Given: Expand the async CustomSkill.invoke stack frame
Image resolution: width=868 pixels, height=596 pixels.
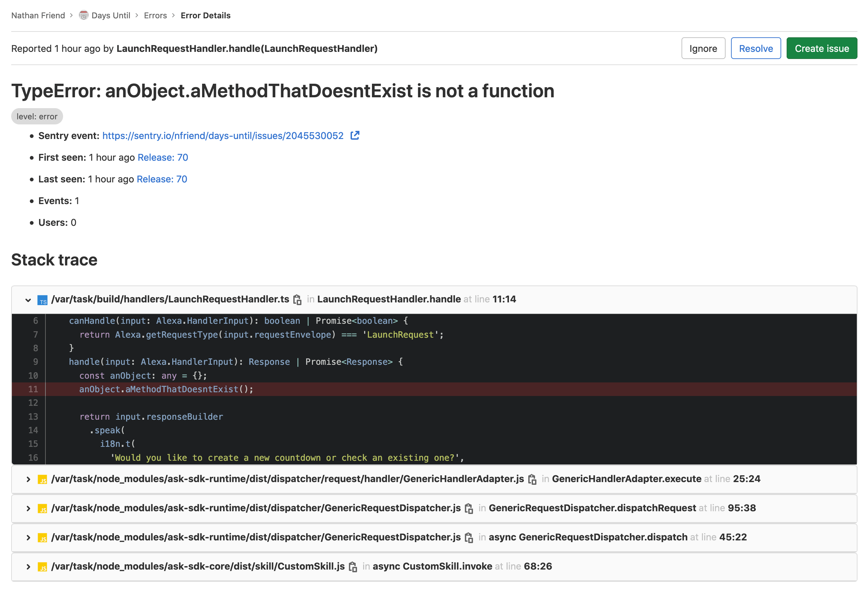Looking at the screenshot, I should (x=28, y=567).
